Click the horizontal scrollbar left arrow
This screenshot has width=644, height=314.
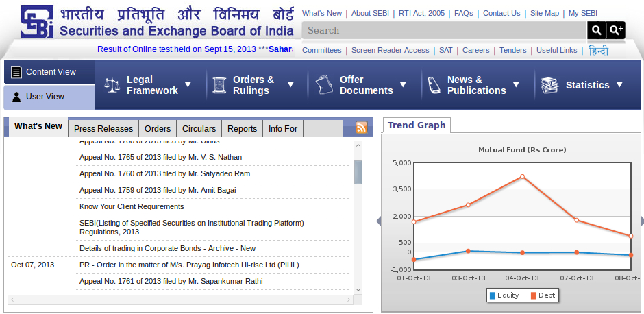coord(12,300)
